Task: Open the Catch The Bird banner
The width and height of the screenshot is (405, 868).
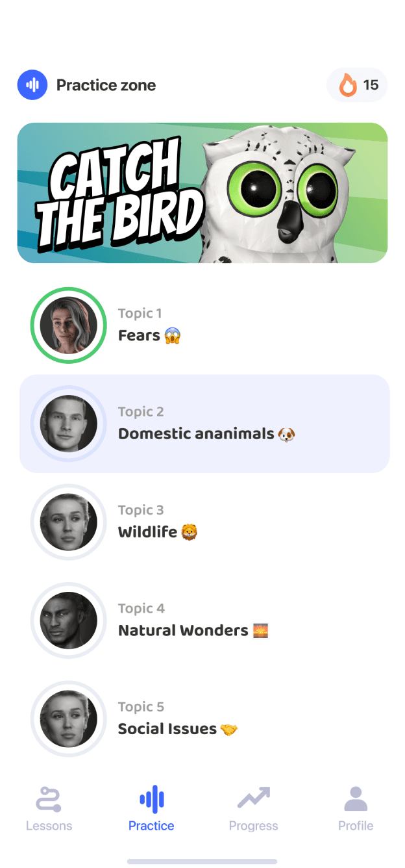Action: click(202, 193)
